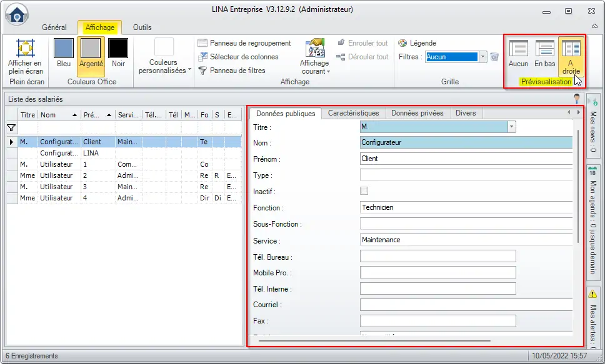Click the Tél. Bureau input field
The height and width of the screenshot is (364, 605).
coord(438,256)
